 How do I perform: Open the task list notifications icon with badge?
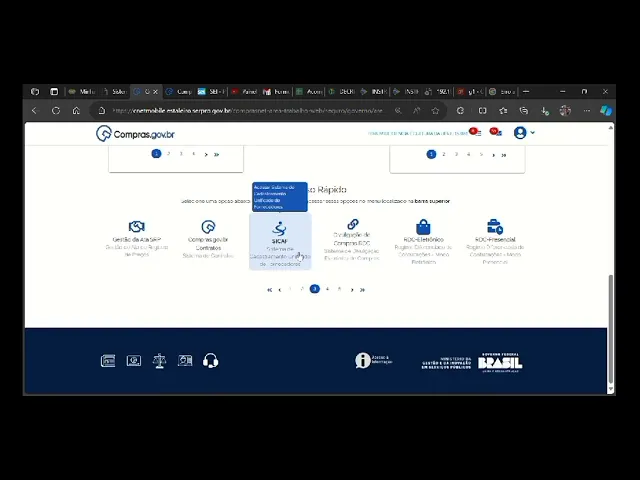(476, 132)
